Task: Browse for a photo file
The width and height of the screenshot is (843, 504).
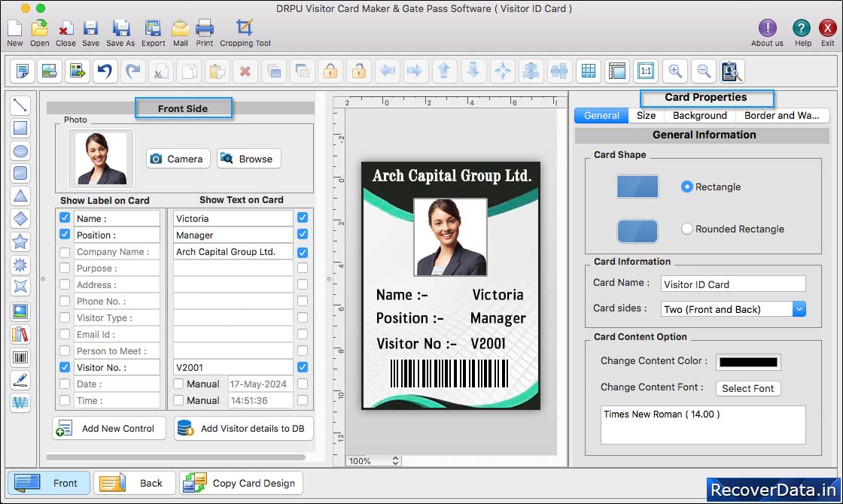Action: click(249, 159)
